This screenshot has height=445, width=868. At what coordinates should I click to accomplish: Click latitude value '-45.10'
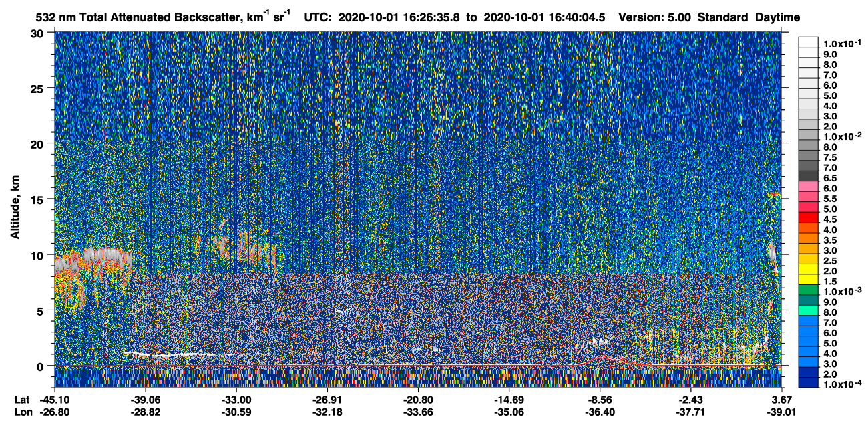coord(54,400)
